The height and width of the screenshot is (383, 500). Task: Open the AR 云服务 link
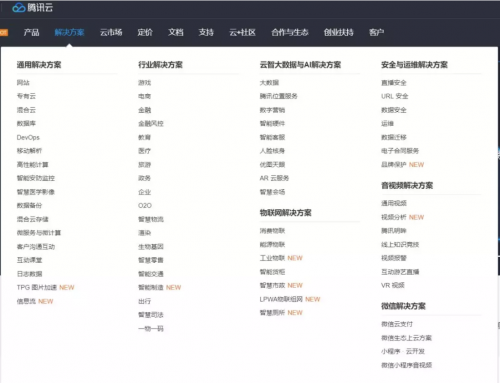tap(274, 178)
